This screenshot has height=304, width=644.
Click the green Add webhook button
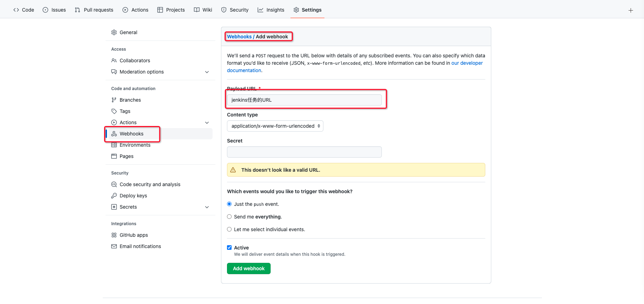pos(249,268)
